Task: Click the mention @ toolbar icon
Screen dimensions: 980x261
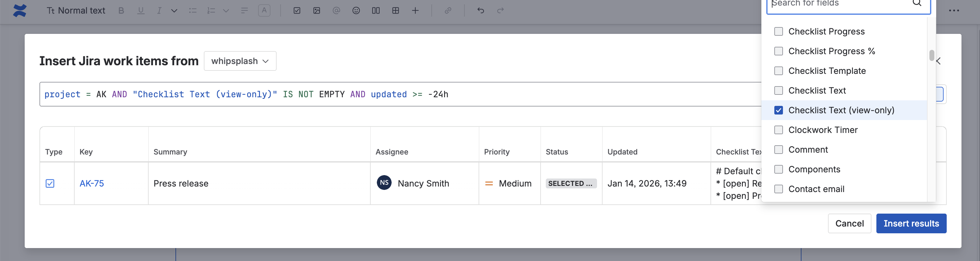Action: [336, 11]
